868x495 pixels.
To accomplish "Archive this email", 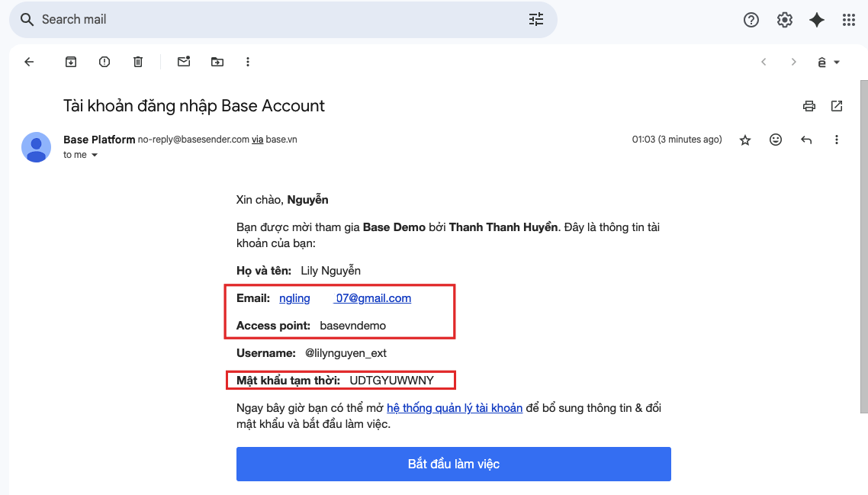I will (71, 62).
